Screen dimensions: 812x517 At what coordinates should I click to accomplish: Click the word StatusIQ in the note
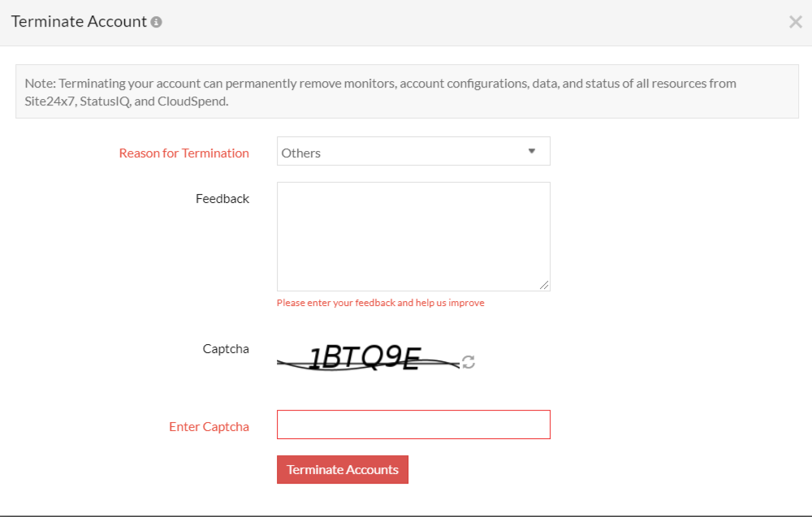pos(105,101)
